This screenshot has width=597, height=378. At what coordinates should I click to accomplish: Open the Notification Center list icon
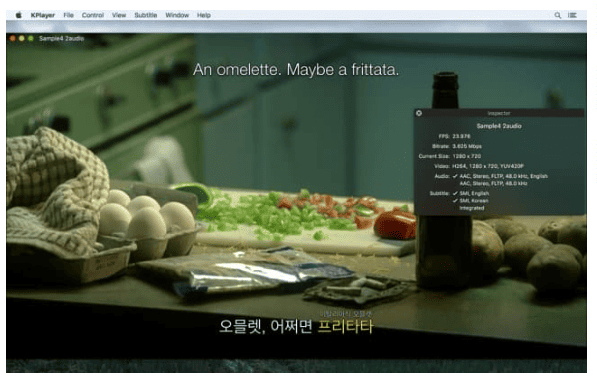(x=572, y=15)
